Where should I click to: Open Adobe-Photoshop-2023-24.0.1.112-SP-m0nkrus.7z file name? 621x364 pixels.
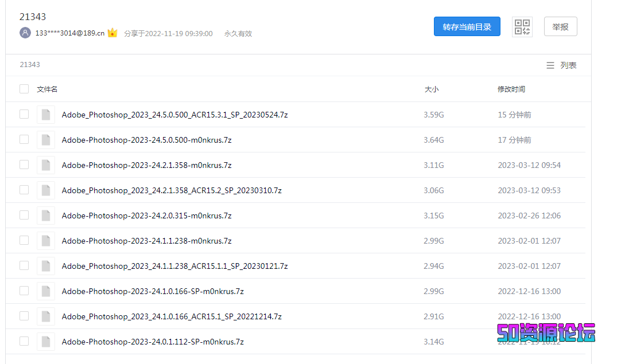153,342
